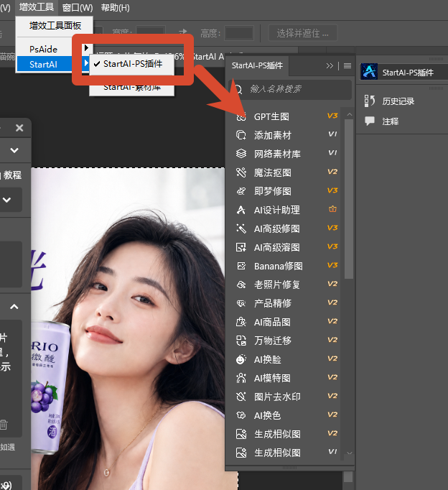Click the search magnifier icon in plugin panel
The image size is (448, 490).
(x=238, y=89)
